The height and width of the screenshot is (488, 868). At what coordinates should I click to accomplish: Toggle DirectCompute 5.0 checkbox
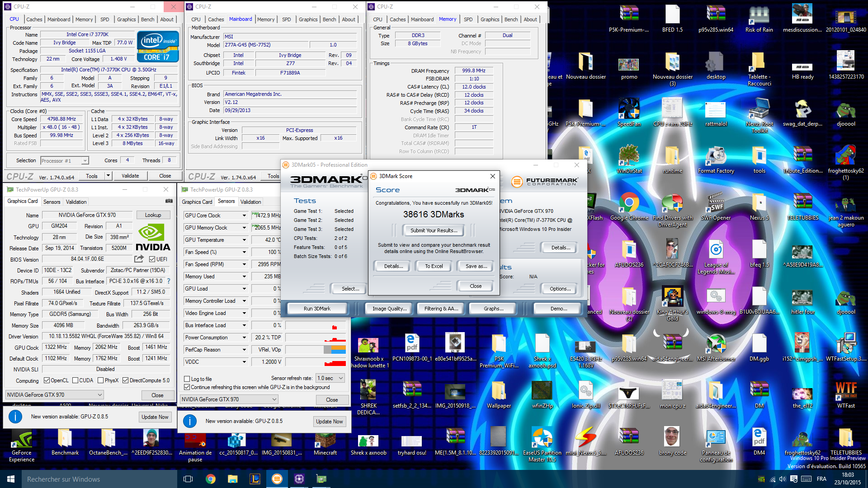tap(126, 380)
